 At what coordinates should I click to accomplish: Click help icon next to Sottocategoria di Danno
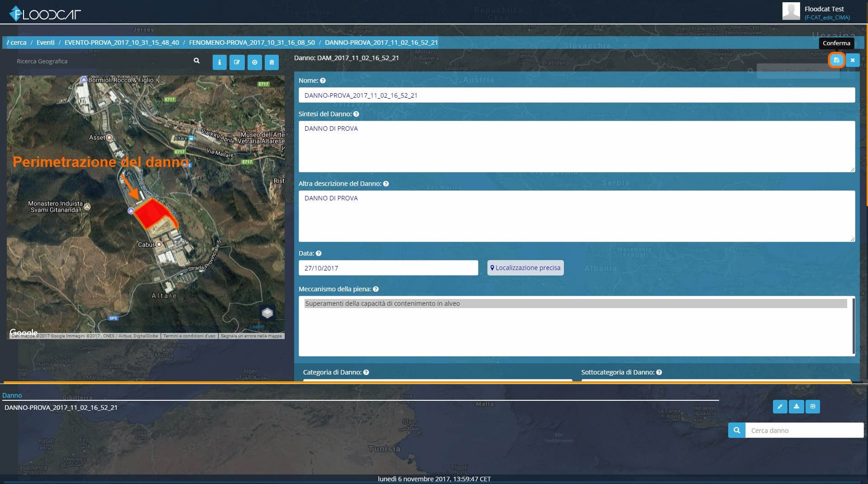pos(659,372)
